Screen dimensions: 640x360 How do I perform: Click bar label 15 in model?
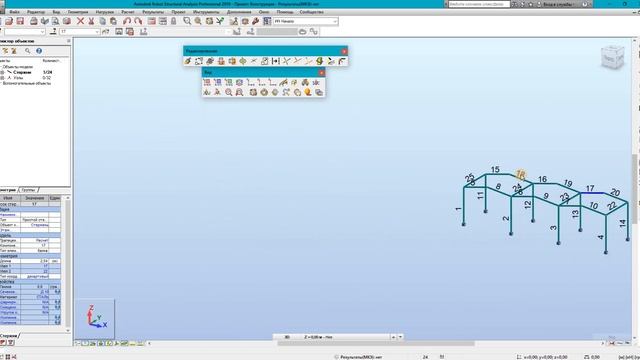495,169
